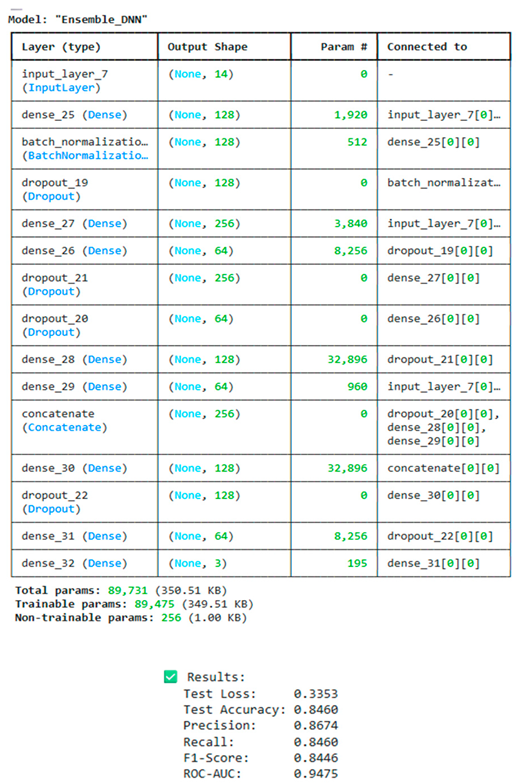Image resolution: width=518 pixels, height=784 pixels.
Task: Click the "Connected to" column header
Action: pyautogui.click(x=427, y=47)
